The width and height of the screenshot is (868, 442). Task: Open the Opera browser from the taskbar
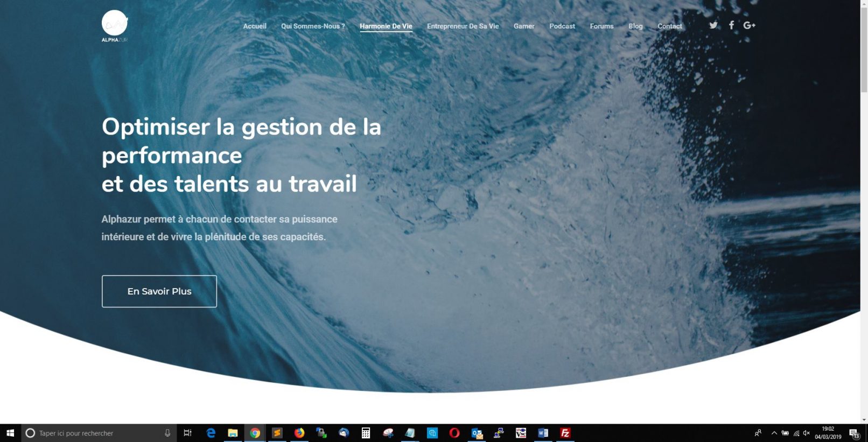(x=454, y=433)
